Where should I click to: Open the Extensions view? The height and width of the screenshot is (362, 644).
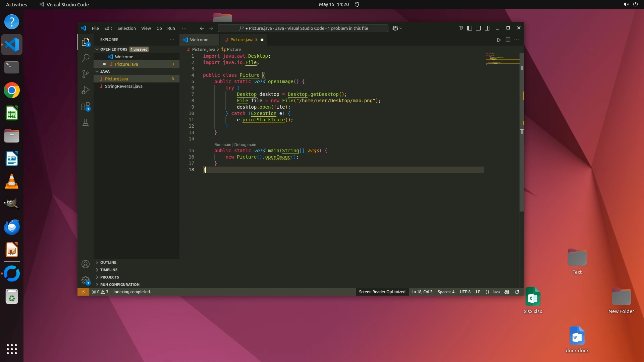(86, 107)
